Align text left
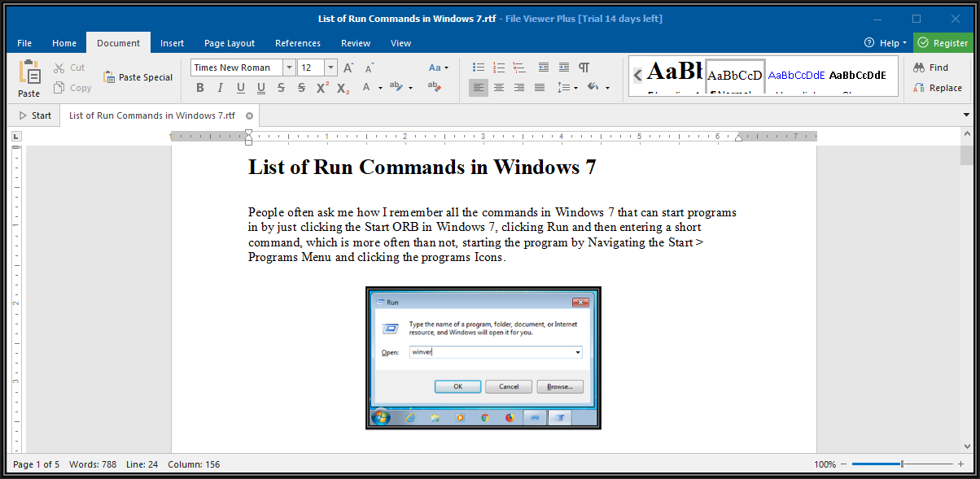The image size is (980, 479). [x=479, y=88]
